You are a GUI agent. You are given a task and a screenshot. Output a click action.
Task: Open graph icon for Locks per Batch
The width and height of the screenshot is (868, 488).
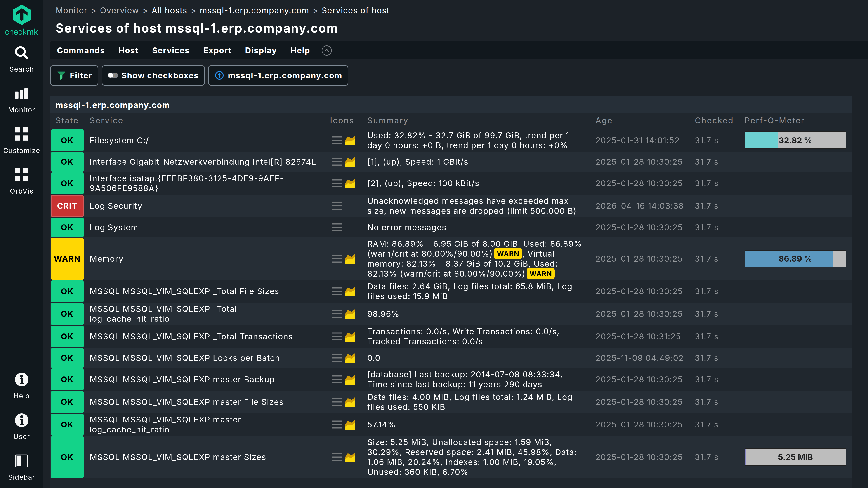[350, 358]
